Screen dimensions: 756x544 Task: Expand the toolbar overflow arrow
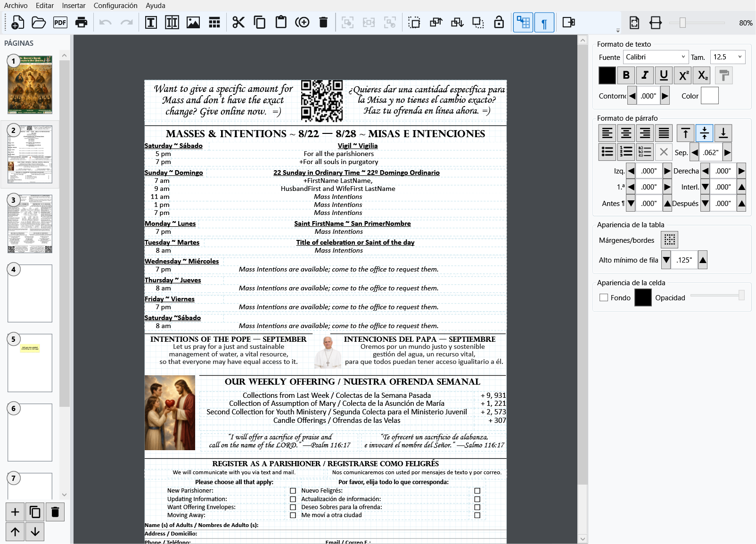point(618,31)
